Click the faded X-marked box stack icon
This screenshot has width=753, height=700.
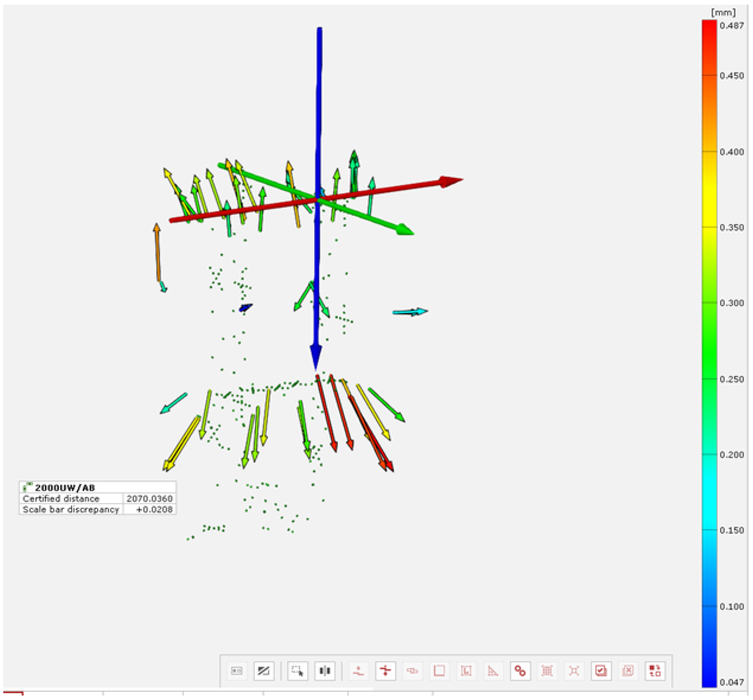(x=628, y=671)
